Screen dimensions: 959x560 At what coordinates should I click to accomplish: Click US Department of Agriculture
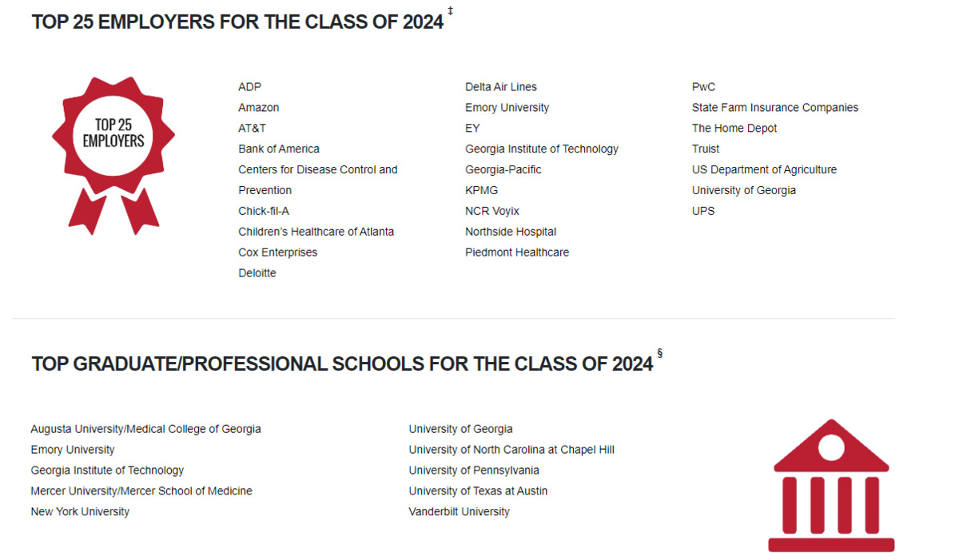point(765,169)
